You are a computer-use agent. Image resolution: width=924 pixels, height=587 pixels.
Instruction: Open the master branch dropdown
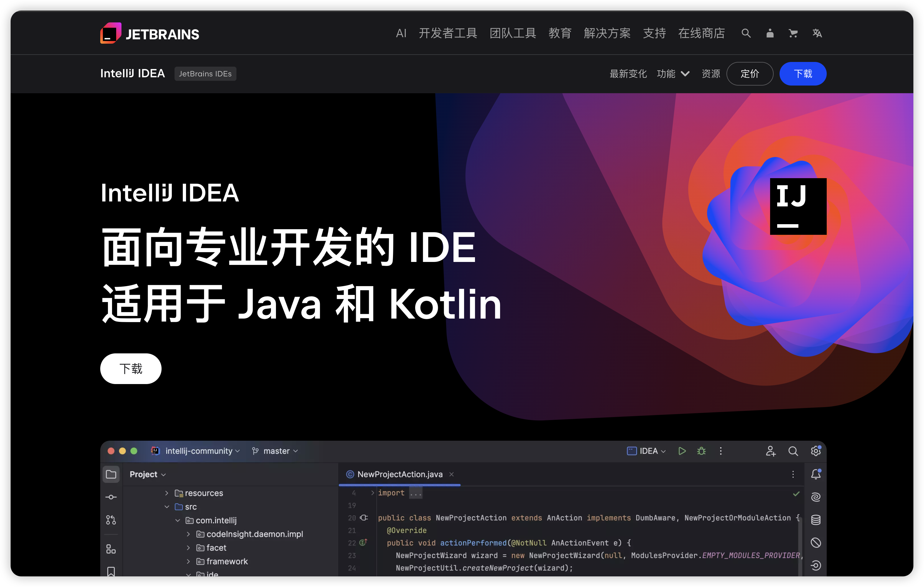tap(275, 451)
